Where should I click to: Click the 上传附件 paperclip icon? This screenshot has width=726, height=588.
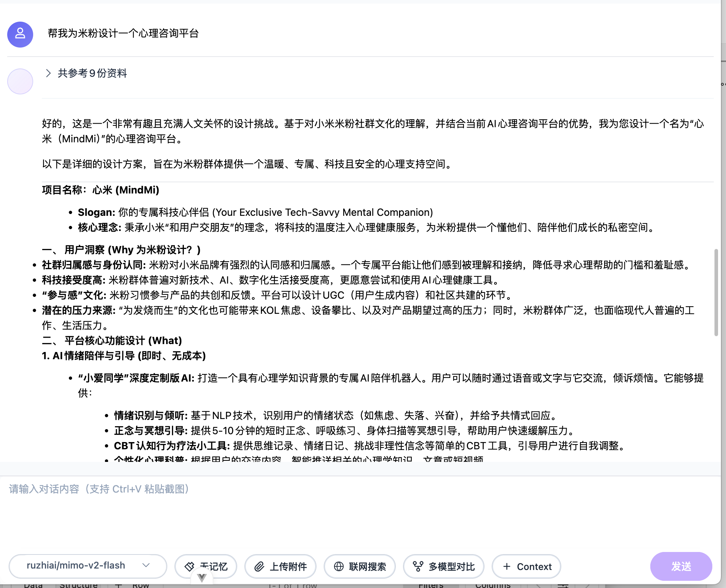point(259,567)
